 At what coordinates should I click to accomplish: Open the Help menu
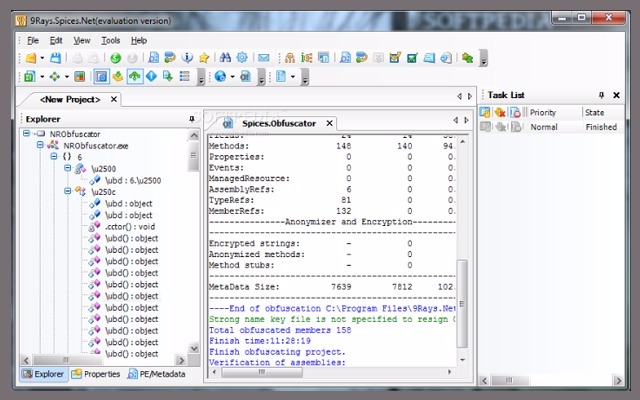[139, 40]
